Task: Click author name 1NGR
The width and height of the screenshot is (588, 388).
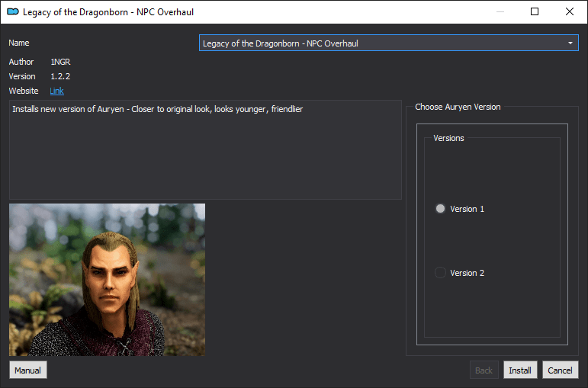Action: click(x=60, y=62)
